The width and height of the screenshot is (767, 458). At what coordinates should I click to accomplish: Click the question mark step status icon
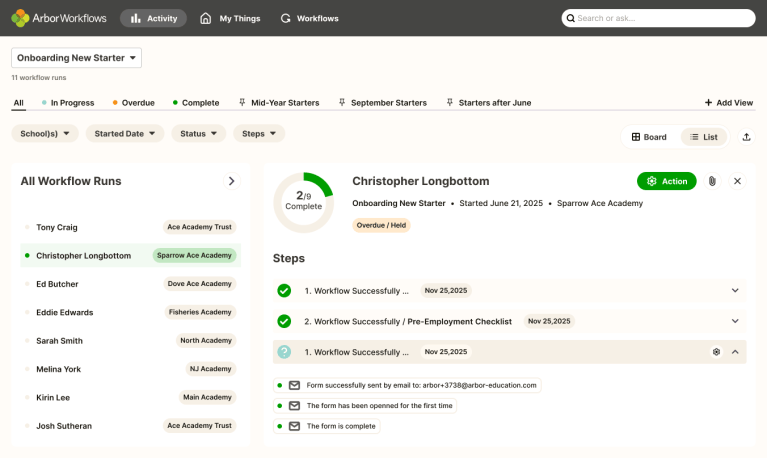click(284, 352)
